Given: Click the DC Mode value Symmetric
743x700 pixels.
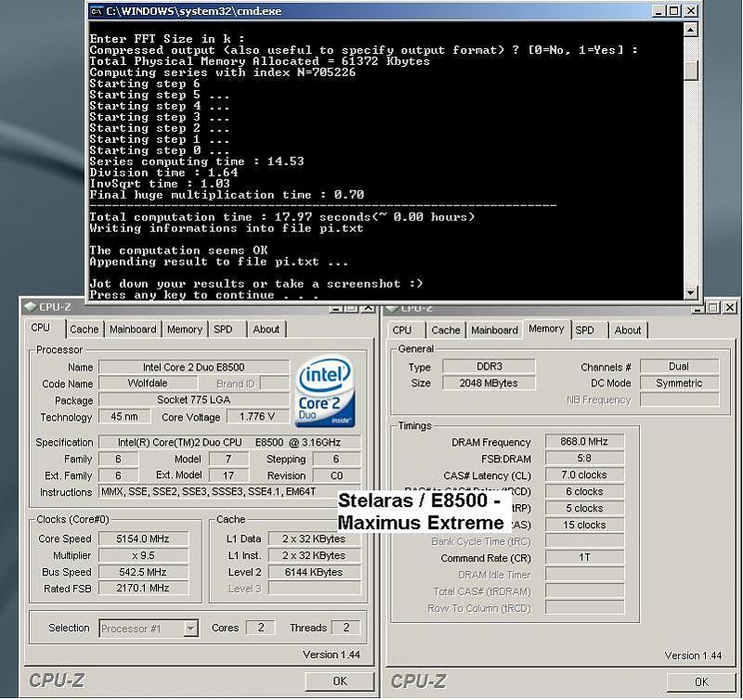Looking at the screenshot, I should point(679,382).
